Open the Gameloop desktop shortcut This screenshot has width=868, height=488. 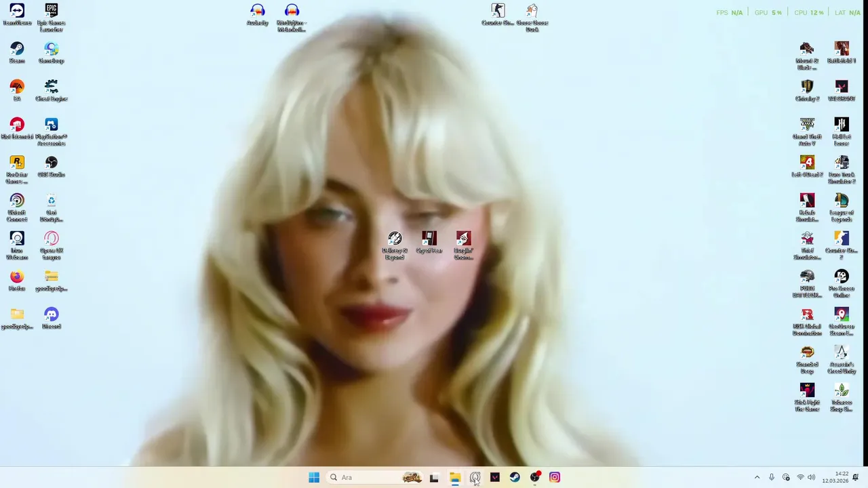click(52, 53)
